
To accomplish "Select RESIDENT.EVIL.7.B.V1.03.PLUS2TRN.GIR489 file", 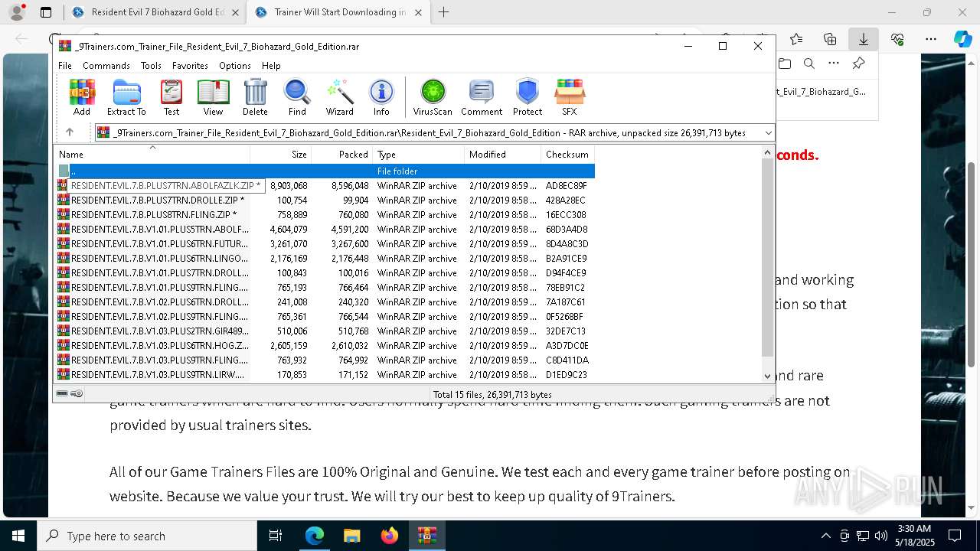I will [x=325, y=331].
